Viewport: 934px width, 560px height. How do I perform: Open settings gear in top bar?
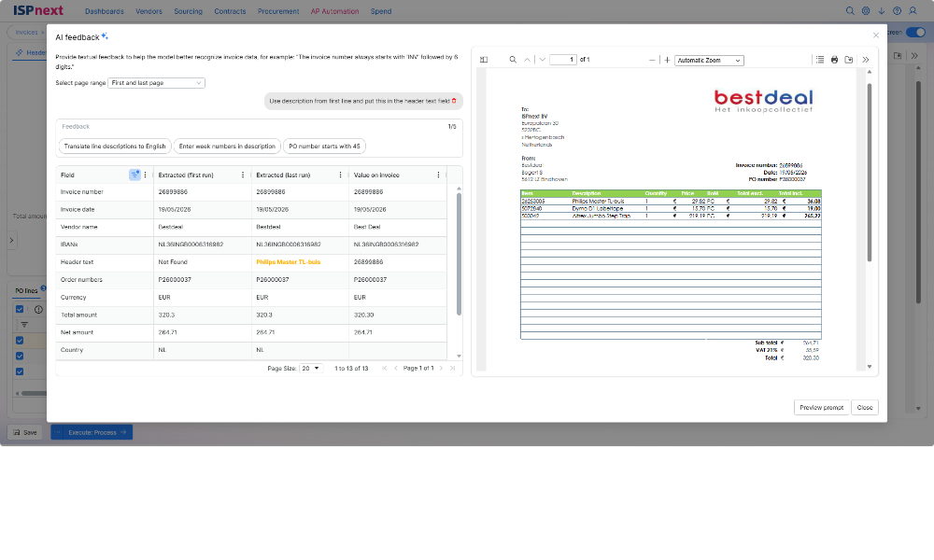tap(866, 10)
